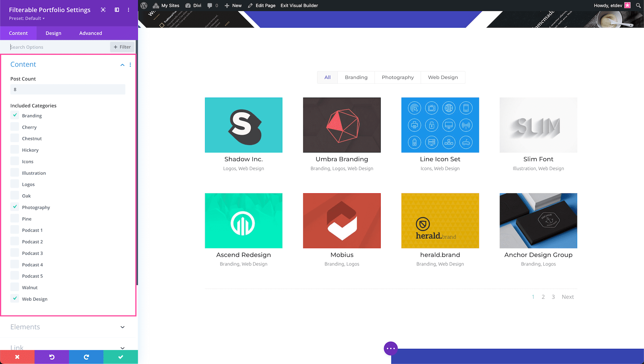Disable the Web Design category

point(15,298)
